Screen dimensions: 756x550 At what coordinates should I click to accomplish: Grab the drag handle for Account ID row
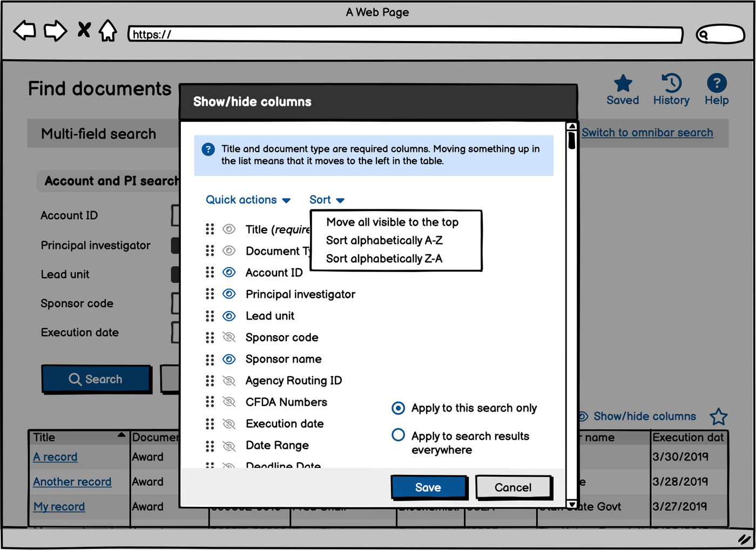210,273
